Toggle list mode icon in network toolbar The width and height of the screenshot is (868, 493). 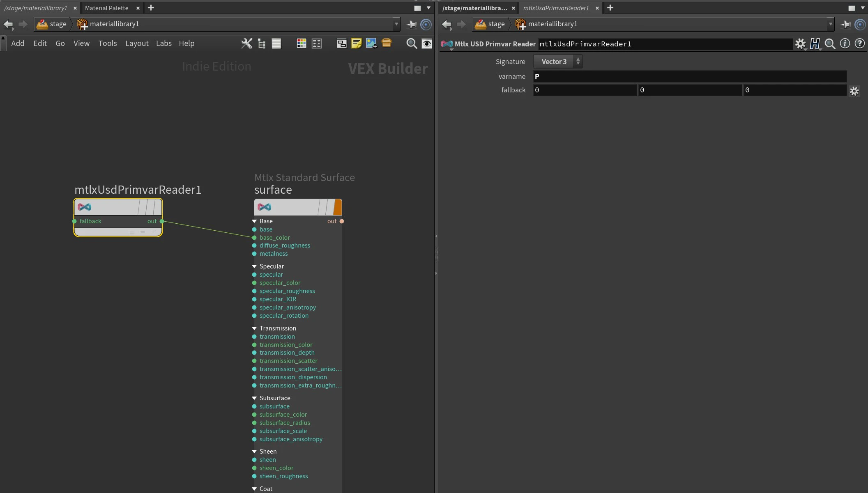[x=276, y=44]
